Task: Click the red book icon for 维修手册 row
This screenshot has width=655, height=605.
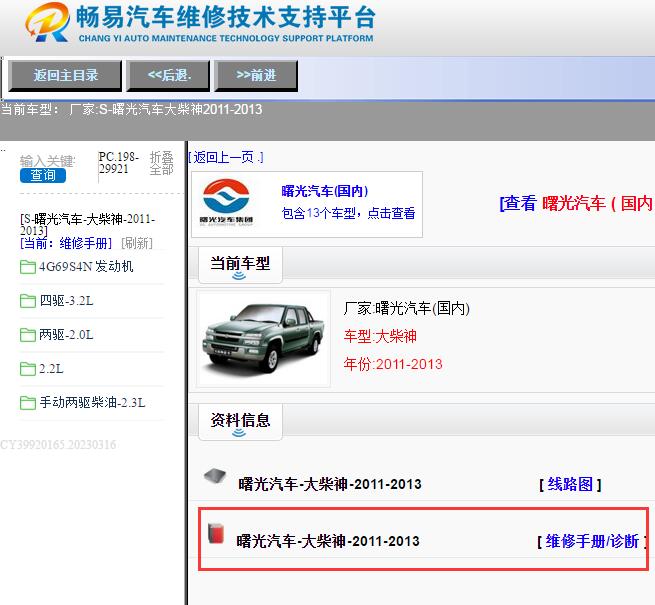Action: (x=216, y=533)
